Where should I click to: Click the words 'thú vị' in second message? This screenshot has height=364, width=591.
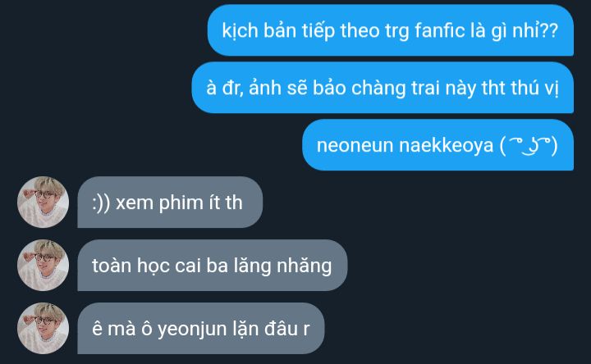(x=534, y=88)
